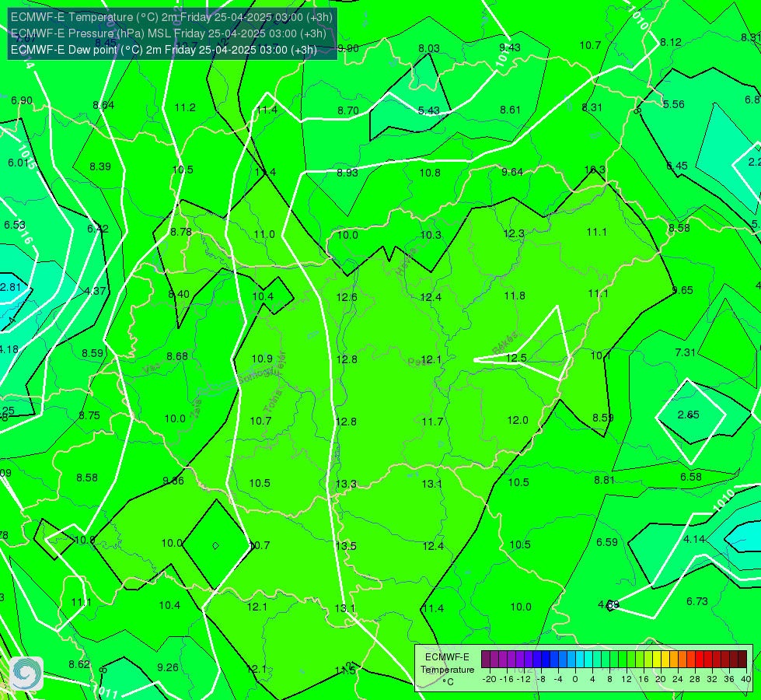The image size is (761, 700).
Task: Click the 8.68 temperature value
Action: [x=177, y=356]
